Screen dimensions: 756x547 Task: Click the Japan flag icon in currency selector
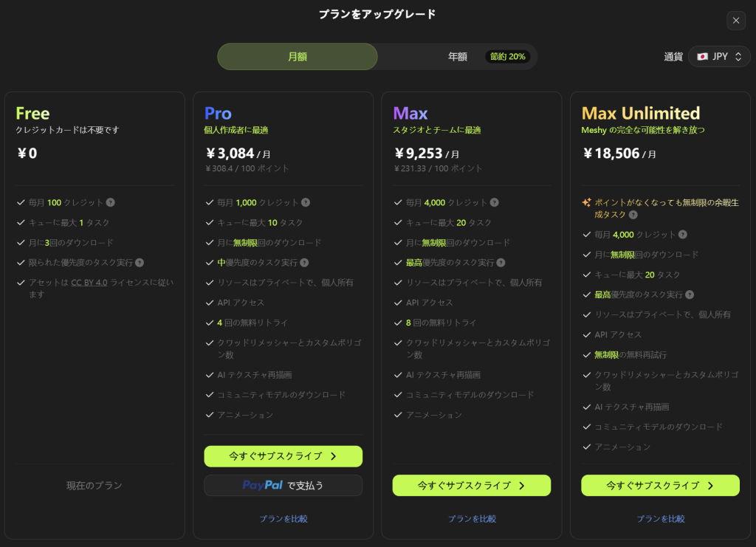coord(703,56)
